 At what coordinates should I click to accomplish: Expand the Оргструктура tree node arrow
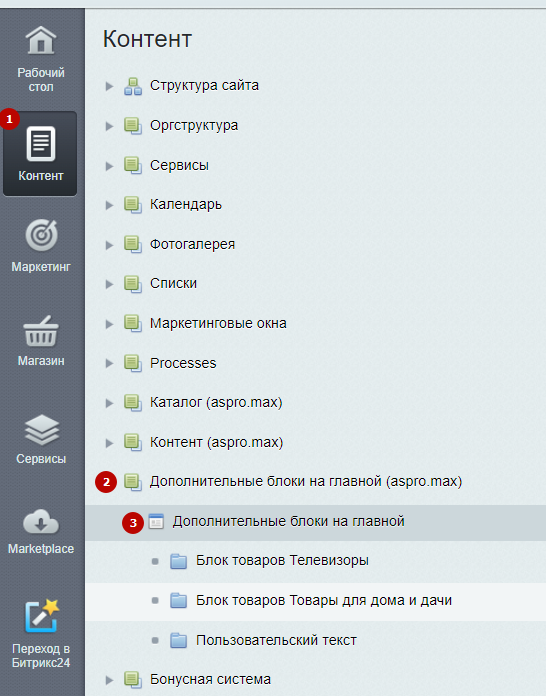click(x=109, y=126)
